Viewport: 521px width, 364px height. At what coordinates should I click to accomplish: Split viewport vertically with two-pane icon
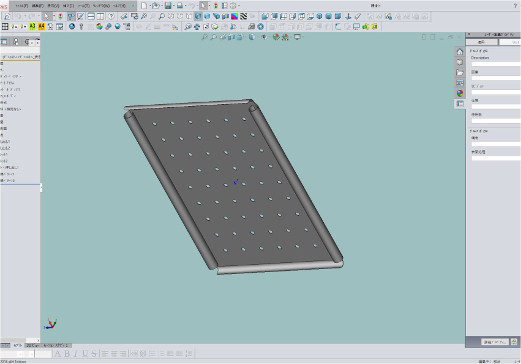100,16
